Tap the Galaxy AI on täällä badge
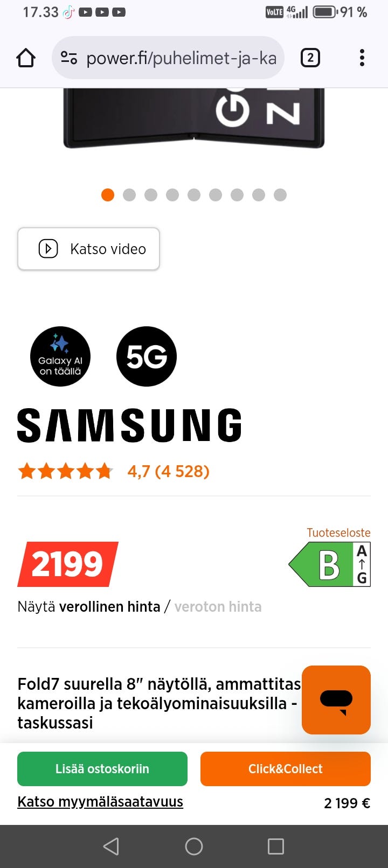 [x=60, y=356]
